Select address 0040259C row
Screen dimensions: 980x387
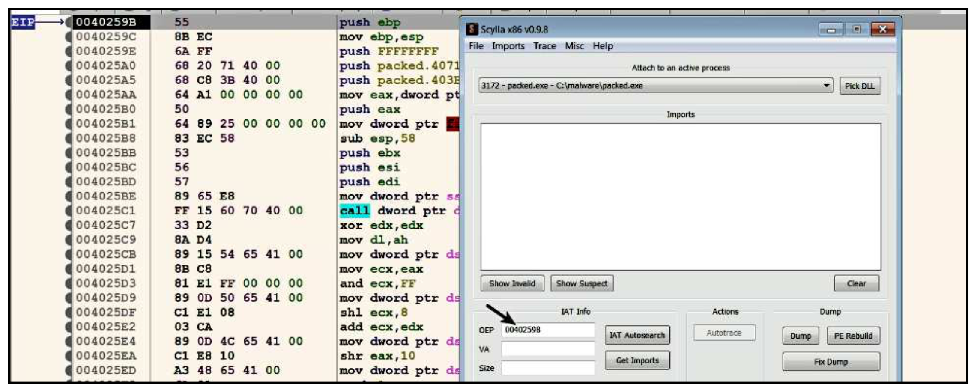tap(106, 36)
